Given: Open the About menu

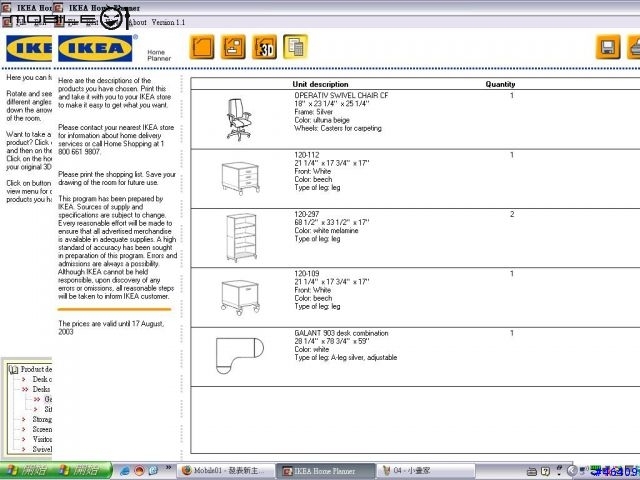Looking at the screenshot, I should [138, 22].
